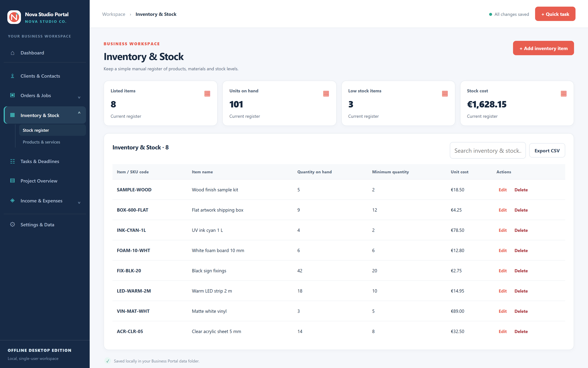Open the Stock register submenu item
Image resolution: width=588 pixels, height=368 pixels.
click(53, 130)
